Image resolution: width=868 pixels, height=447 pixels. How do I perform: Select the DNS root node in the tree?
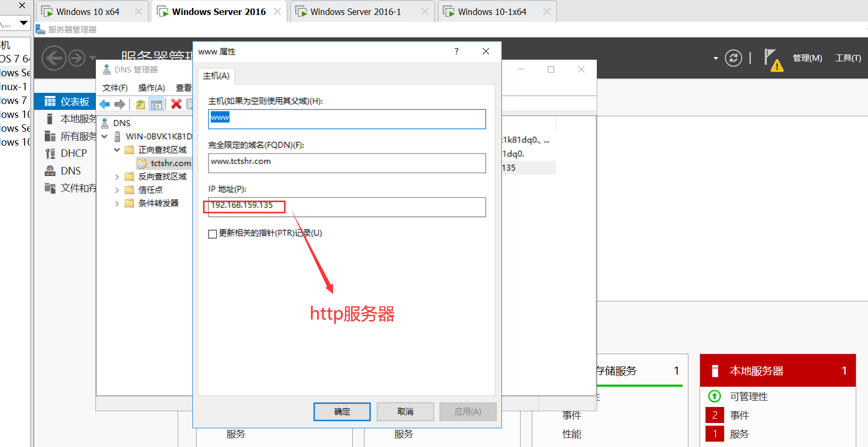pos(121,123)
